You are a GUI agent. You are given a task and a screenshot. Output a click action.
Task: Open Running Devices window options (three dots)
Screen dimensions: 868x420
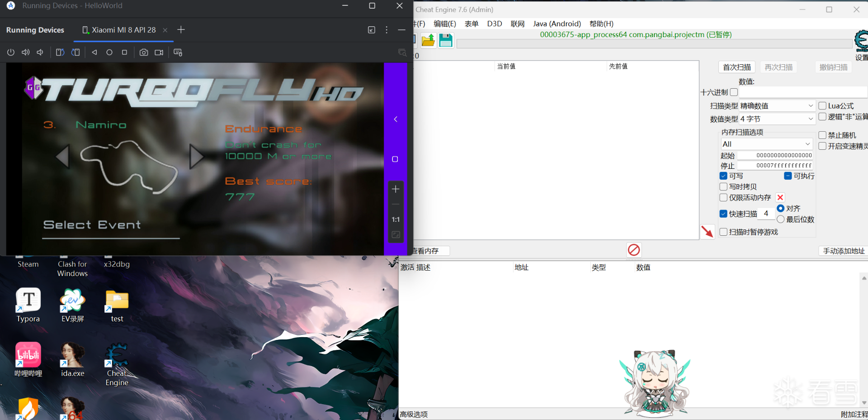(387, 30)
